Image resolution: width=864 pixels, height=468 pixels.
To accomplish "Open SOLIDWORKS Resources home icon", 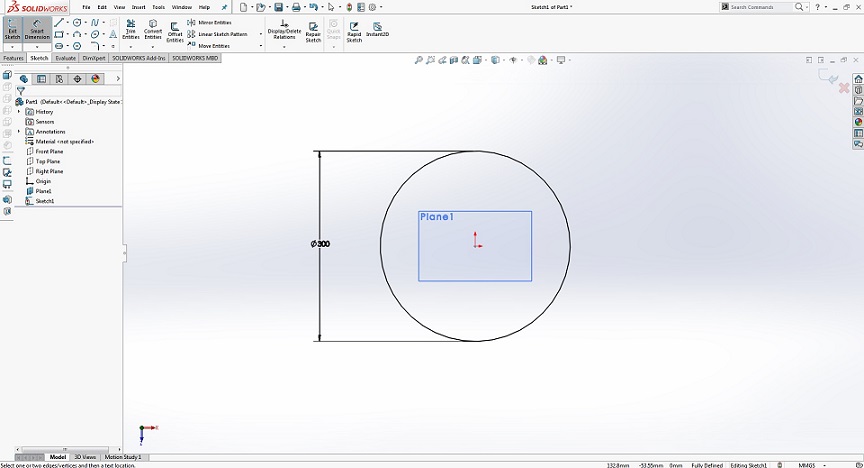I will 858,79.
